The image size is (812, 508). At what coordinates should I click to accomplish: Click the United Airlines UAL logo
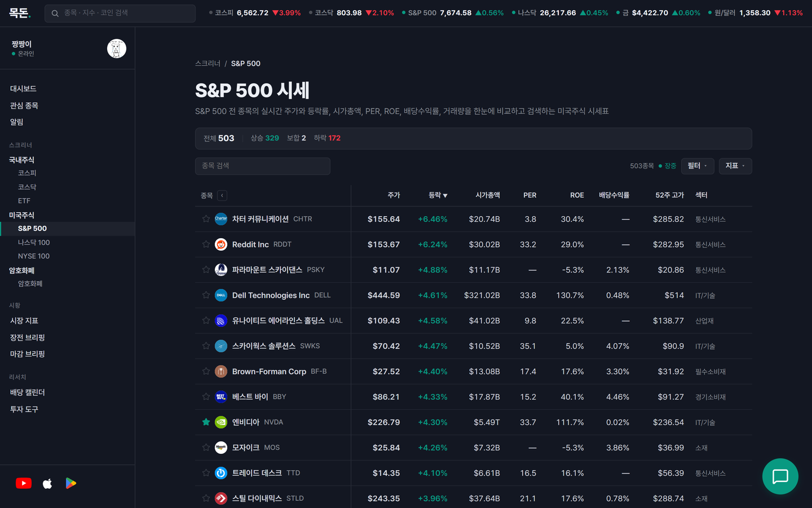pos(221,321)
